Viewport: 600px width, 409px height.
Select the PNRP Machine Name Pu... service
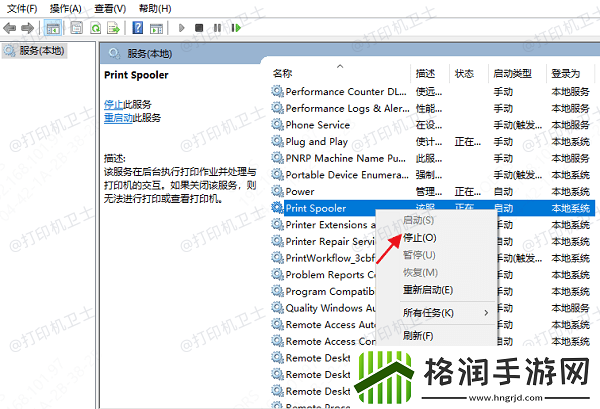click(x=432, y=158)
